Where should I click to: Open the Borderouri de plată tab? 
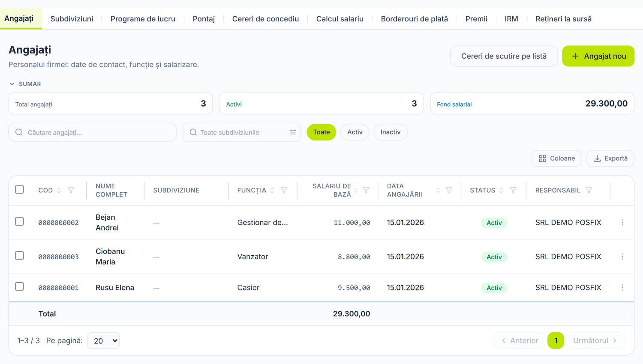click(415, 19)
